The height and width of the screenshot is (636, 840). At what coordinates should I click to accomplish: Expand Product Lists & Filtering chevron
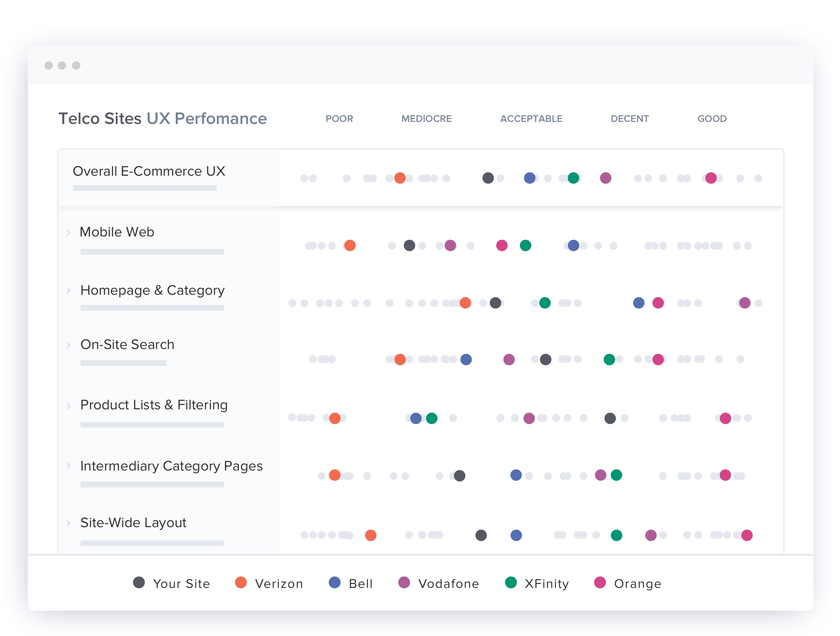coord(69,406)
